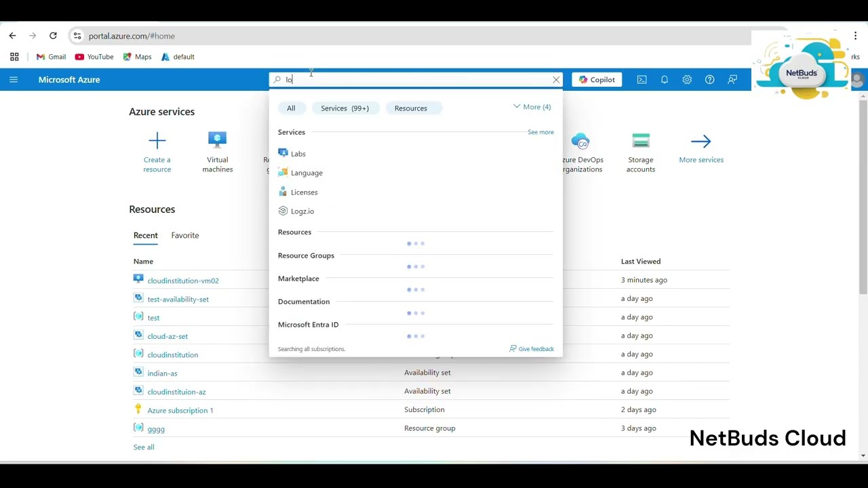Viewport: 868px width, 488px height.
Task: Switch to the Recent resources tab
Action: coord(146,235)
